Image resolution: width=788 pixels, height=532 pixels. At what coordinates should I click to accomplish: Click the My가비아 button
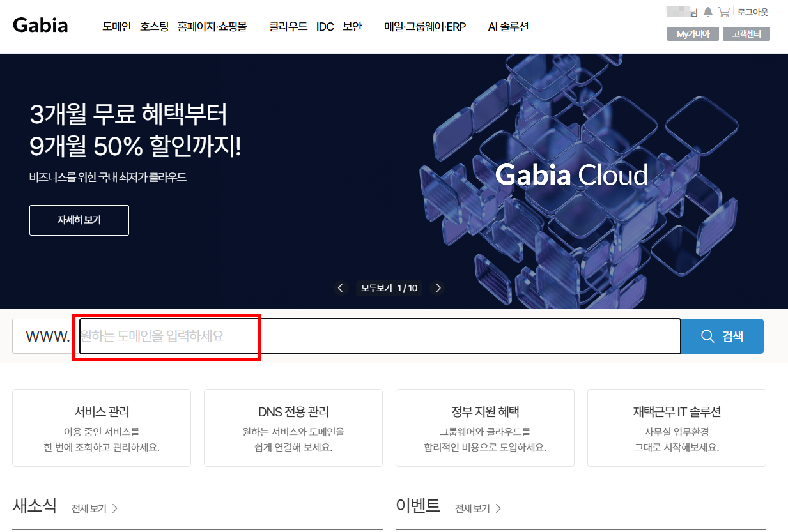click(x=693, y=34)
